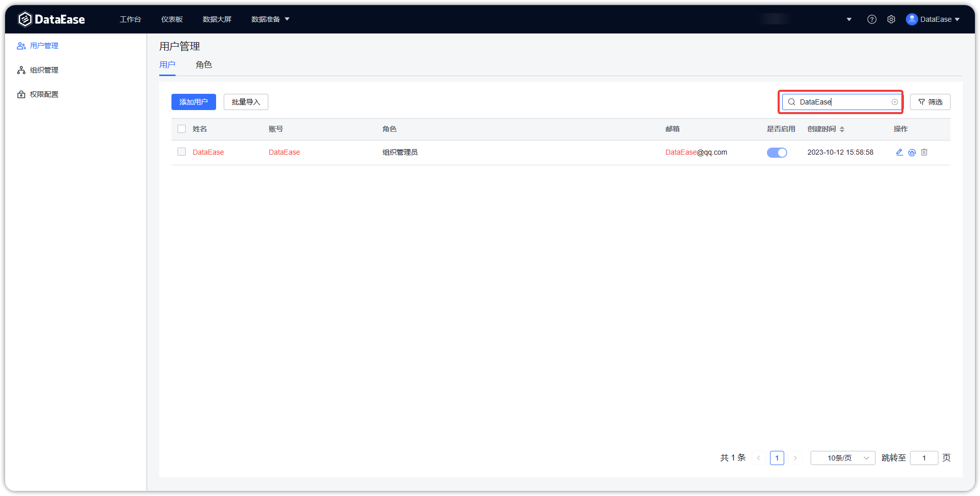Click the 跳转至 page number input
Viewport: 980px width, 496px height.
pyautogui.click(x=924, y=458)
